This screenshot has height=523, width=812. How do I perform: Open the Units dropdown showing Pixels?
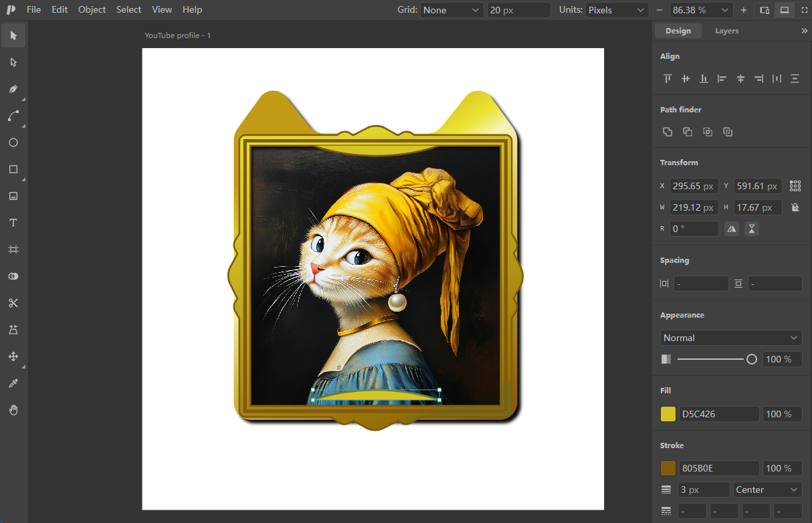click(x=617, y=10)
